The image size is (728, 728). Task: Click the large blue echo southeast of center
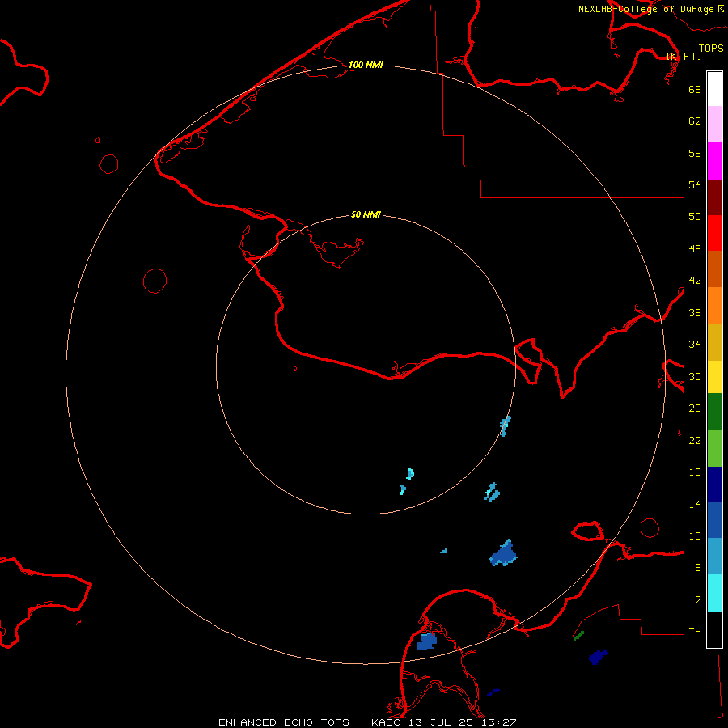[x=504, y=554]
